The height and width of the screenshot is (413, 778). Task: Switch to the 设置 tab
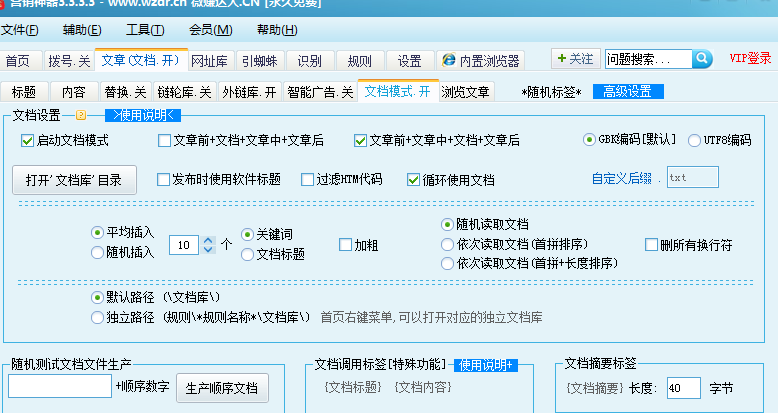[410, 61]
